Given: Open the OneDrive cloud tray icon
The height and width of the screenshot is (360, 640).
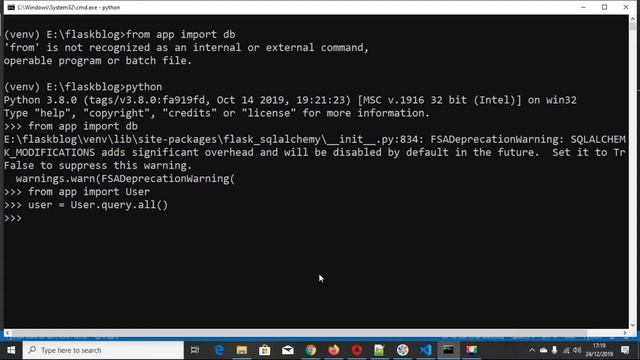Looking at the screenshot, I should (x=543, y=350).
